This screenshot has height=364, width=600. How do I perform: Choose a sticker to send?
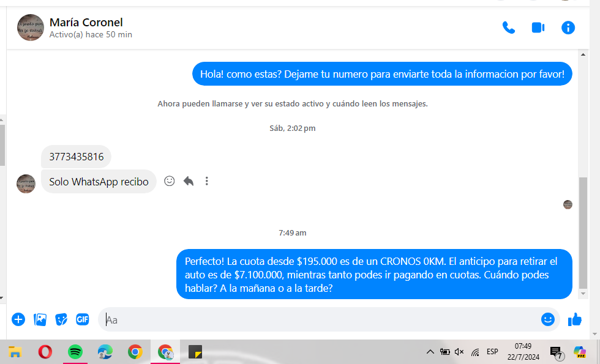click(x=61, y=319)
